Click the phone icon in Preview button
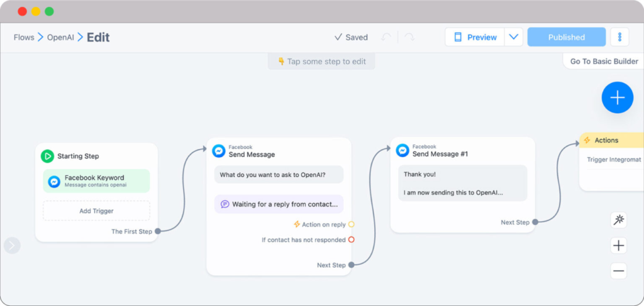This screenshot has height=306, width=644. click(458, 37)
